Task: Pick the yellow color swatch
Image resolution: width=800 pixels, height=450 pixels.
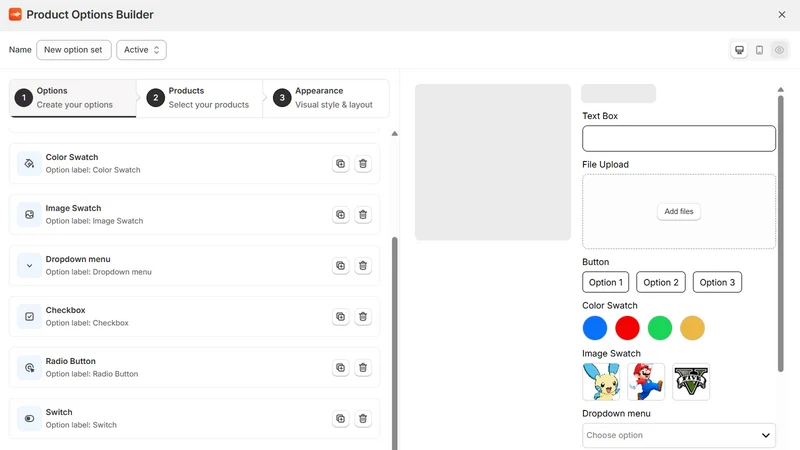Action: point(692,328)
